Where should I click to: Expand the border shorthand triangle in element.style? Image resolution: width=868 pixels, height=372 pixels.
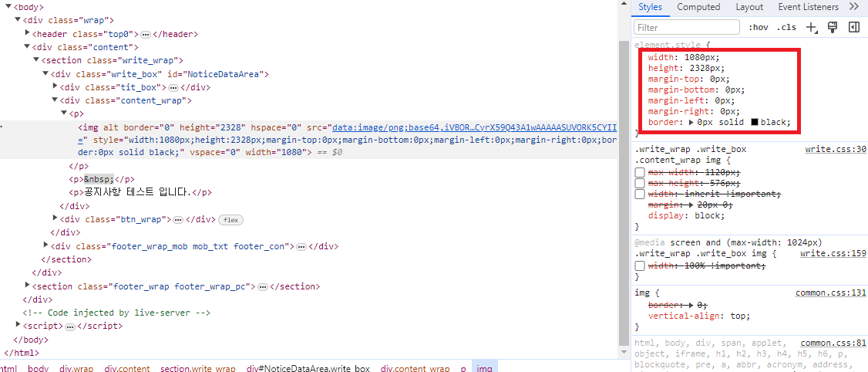(x=691, y=122)
